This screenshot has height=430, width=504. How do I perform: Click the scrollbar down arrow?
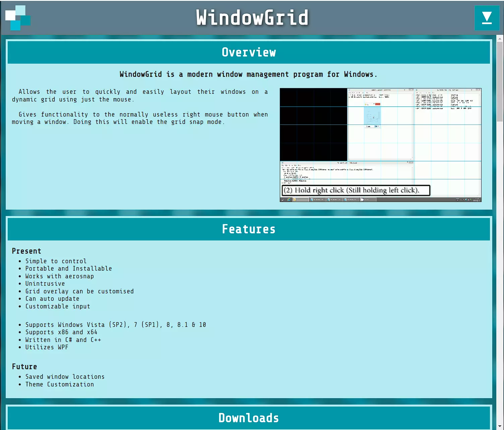[x=500, y=426]
